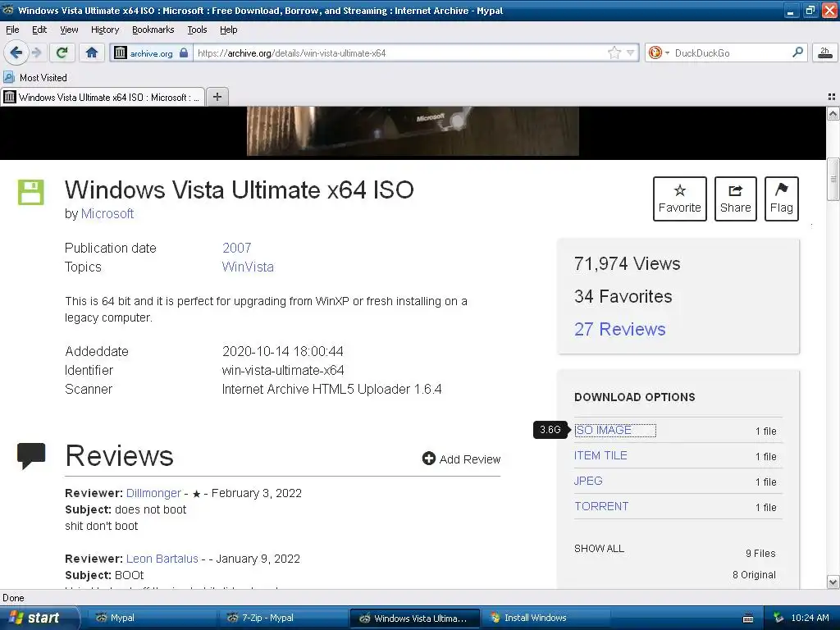Click the tray icon beside the clock
The image size is (840, 630).
pyautogui.click(x=778, y=618)
